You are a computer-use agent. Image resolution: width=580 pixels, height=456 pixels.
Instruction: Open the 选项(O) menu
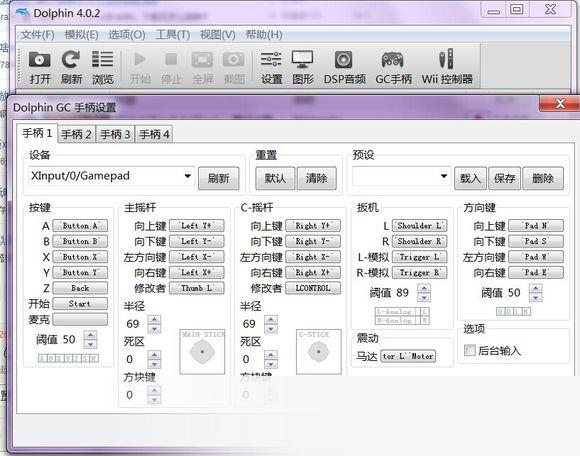127,35
